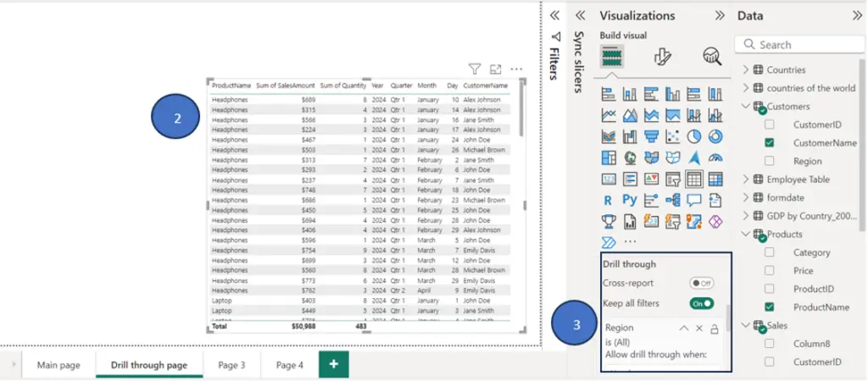Check the Region field under Customers
This screenshot has width=868, height=381.
point(770,161)
